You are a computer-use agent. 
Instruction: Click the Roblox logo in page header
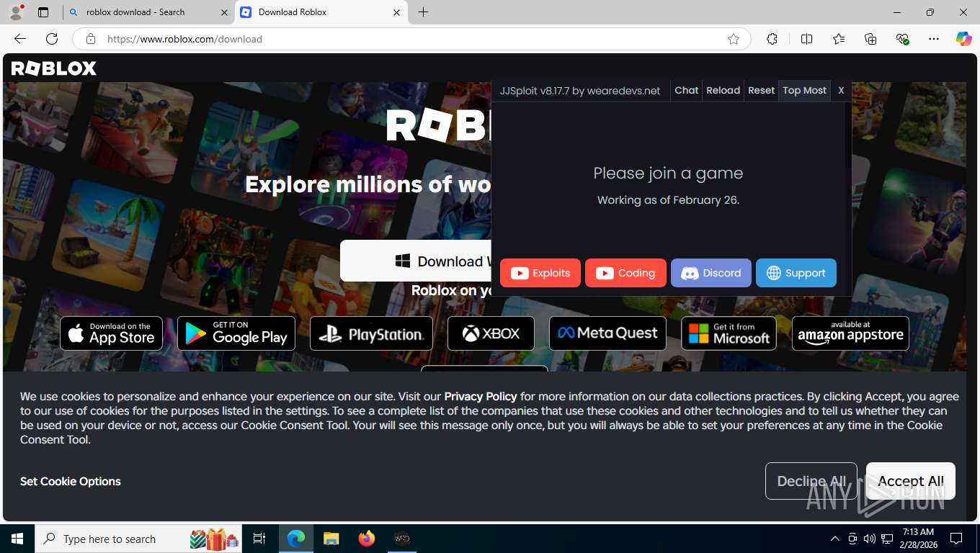54,68
